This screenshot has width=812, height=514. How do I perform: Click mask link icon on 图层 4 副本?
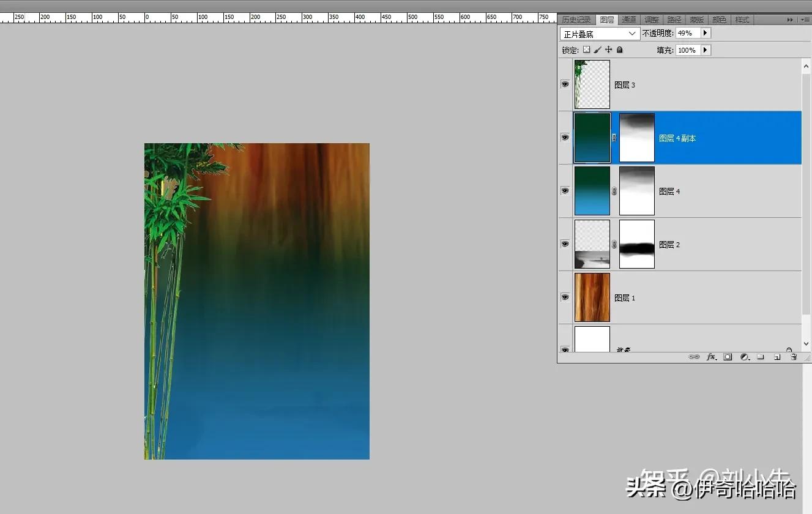click(614, 138)
